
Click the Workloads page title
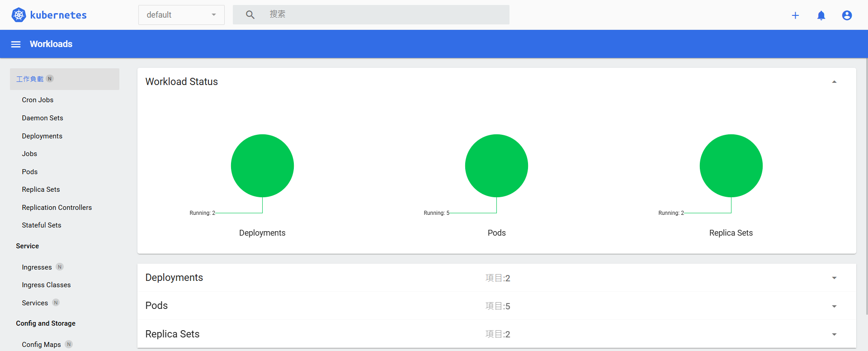coord(51,44)
